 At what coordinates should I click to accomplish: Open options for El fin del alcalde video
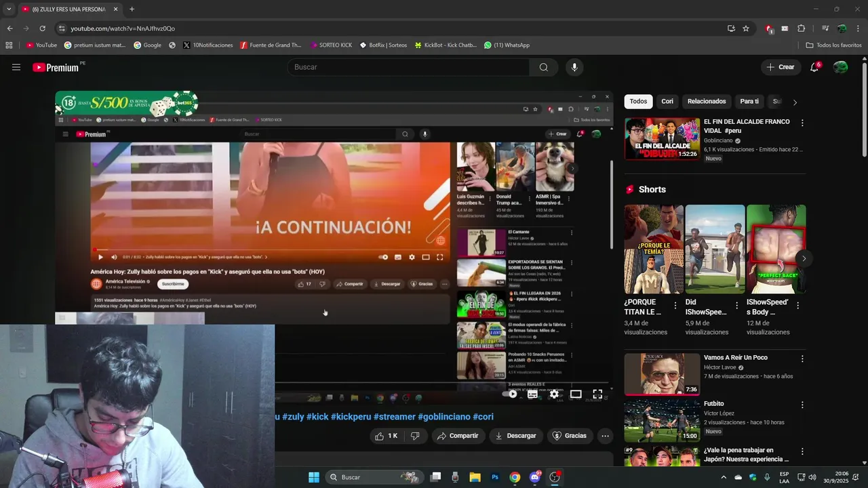802,123
